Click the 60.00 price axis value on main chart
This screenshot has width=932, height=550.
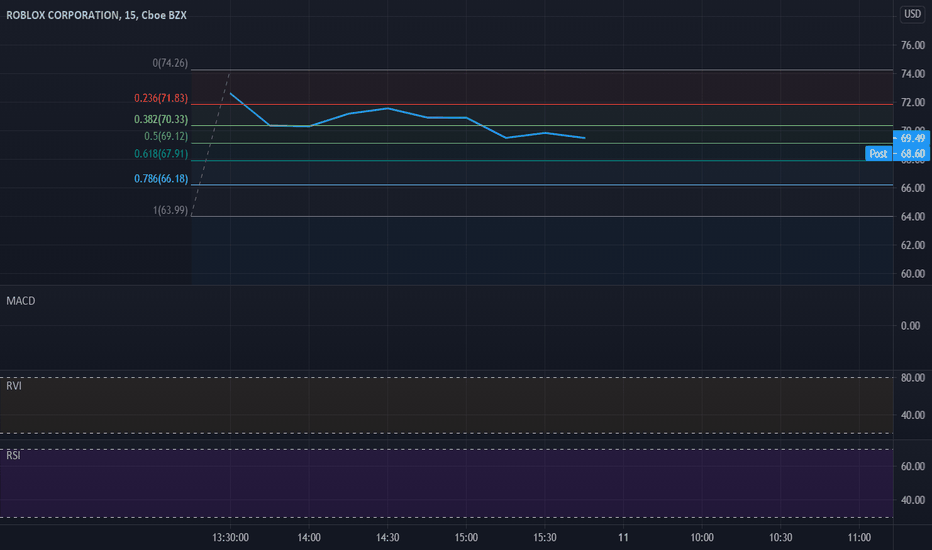pyautogui.click(x=912, y=274)
